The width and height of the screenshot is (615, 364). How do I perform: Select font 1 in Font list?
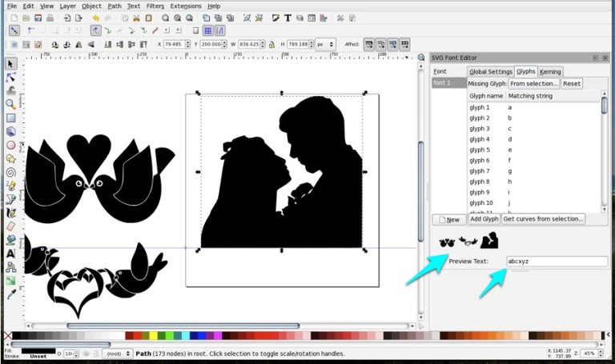449,82
